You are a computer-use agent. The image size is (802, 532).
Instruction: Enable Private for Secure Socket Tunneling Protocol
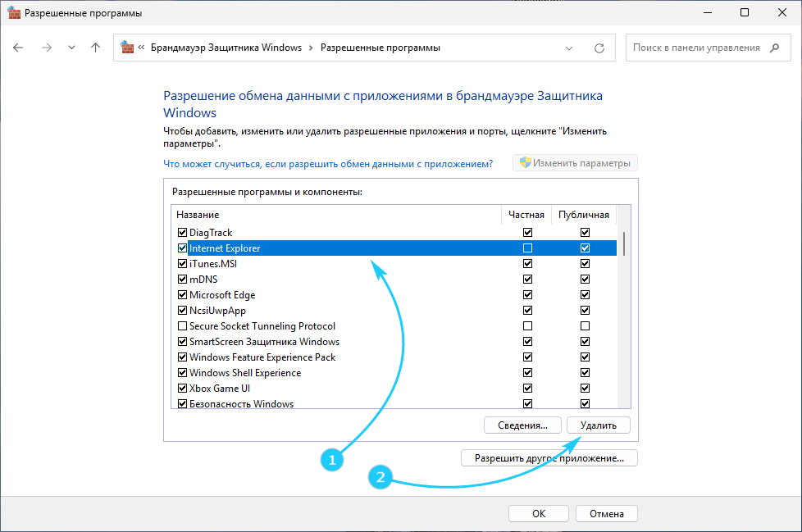(527, 326)
